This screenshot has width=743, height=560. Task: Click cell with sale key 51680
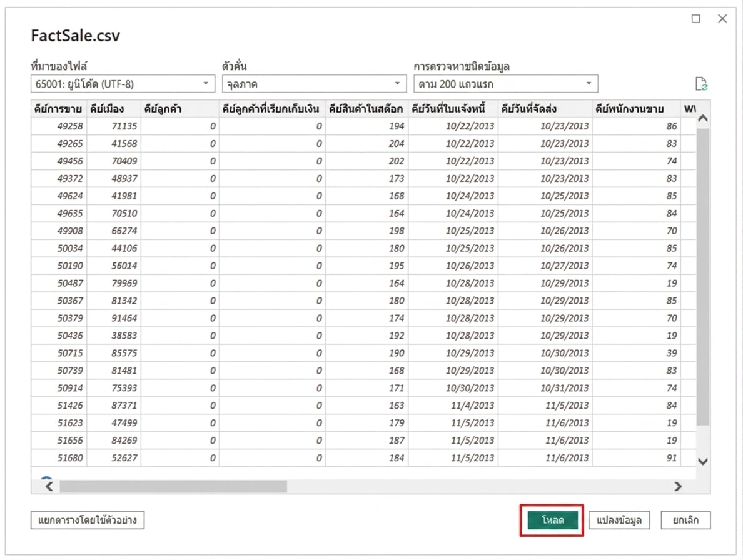tap(59, 458)
